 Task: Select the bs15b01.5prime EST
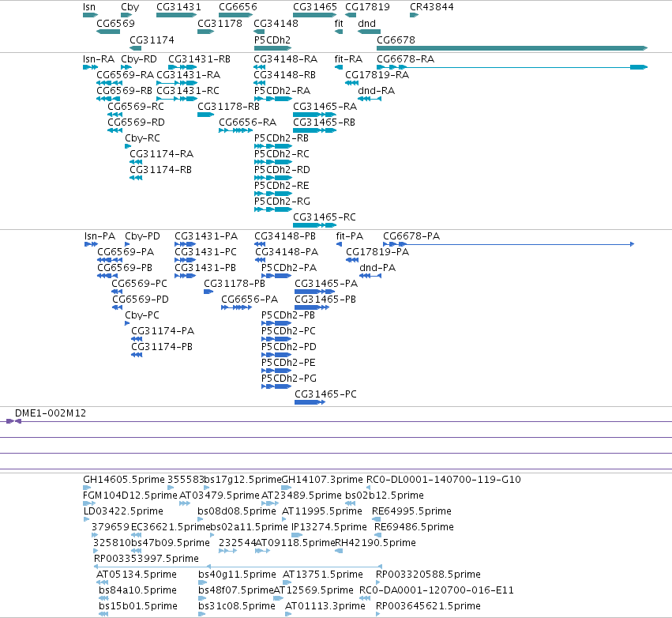[x=103, y=614]
